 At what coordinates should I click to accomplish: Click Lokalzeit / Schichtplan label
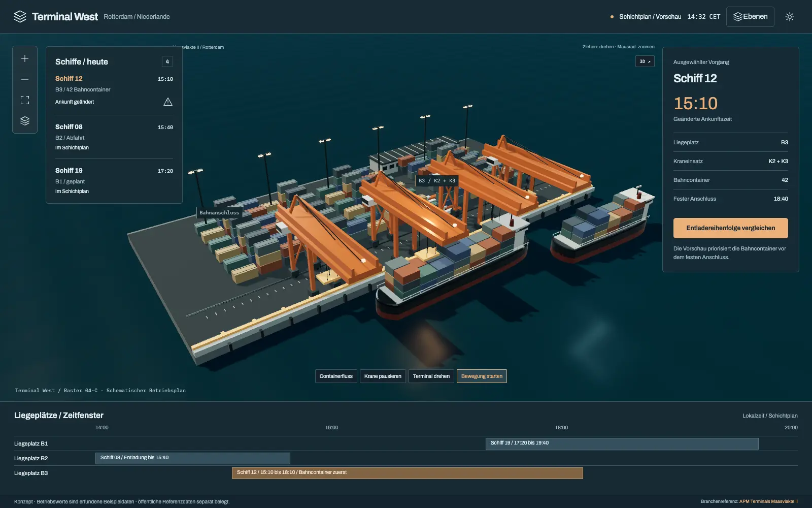pos(770,416)
